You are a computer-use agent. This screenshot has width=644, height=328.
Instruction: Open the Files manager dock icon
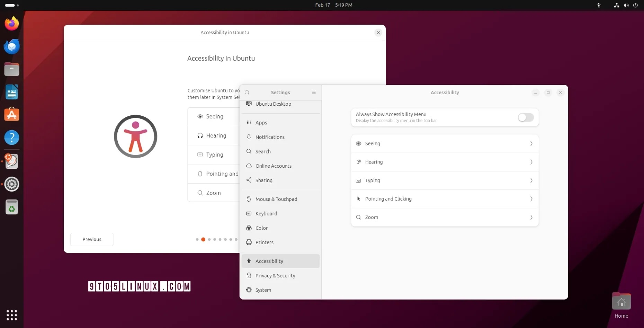point(12,69)
